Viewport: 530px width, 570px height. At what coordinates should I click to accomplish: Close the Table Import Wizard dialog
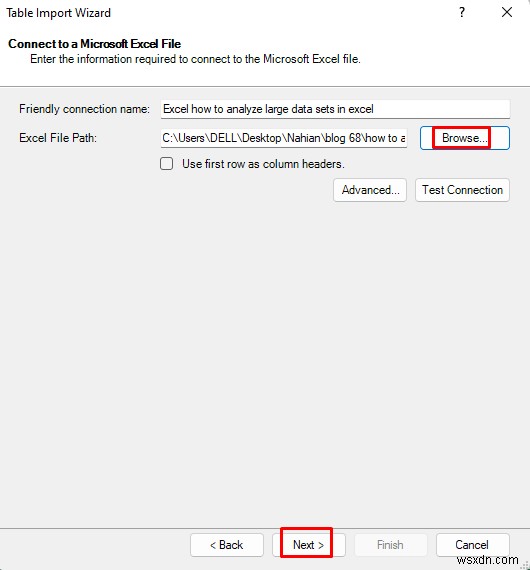[507, 12]
